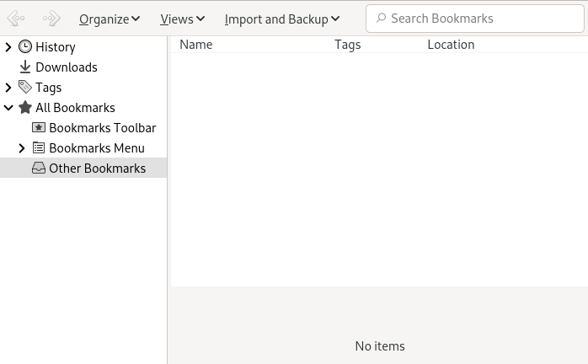Focus the Search Bookmarks field
The height and width of the screenshot is (364, 588).
tap(480, 19)
